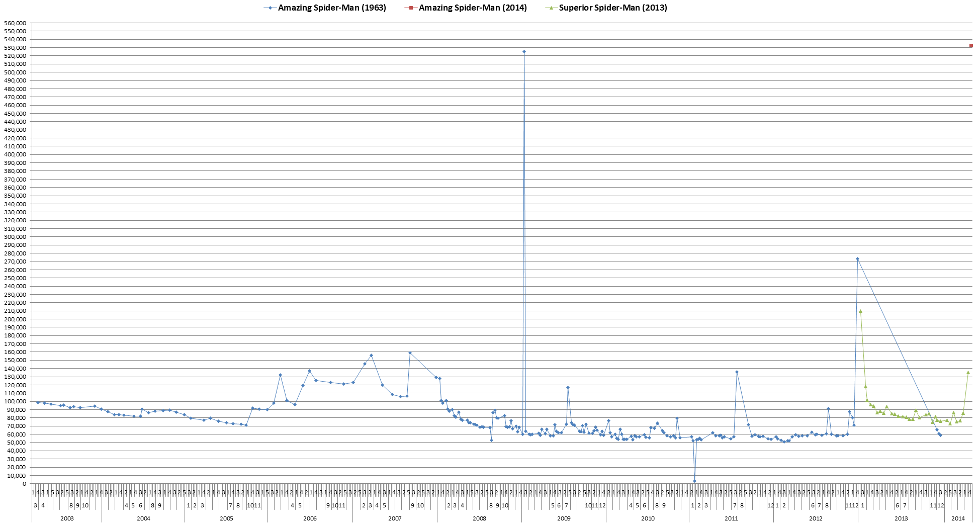Click the 0 value on the y-axis
The width and height of the screenshot is (980, 525).
coord(24,484)
